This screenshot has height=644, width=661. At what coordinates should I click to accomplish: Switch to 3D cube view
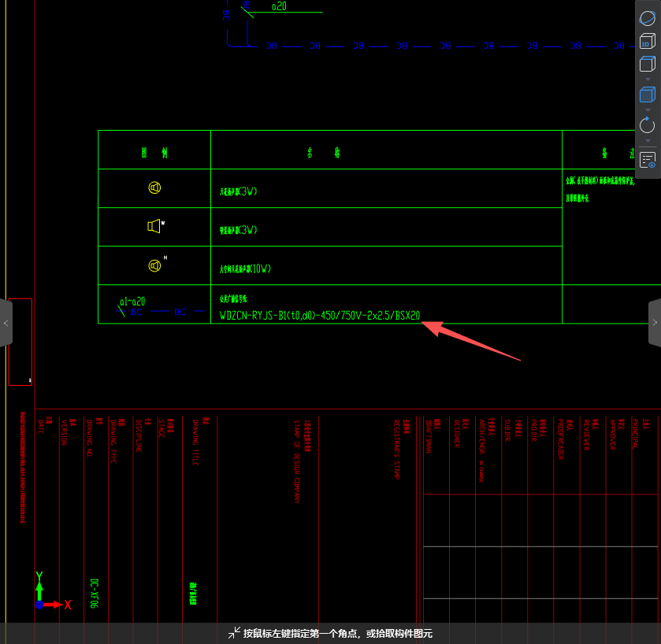point(647,41)
